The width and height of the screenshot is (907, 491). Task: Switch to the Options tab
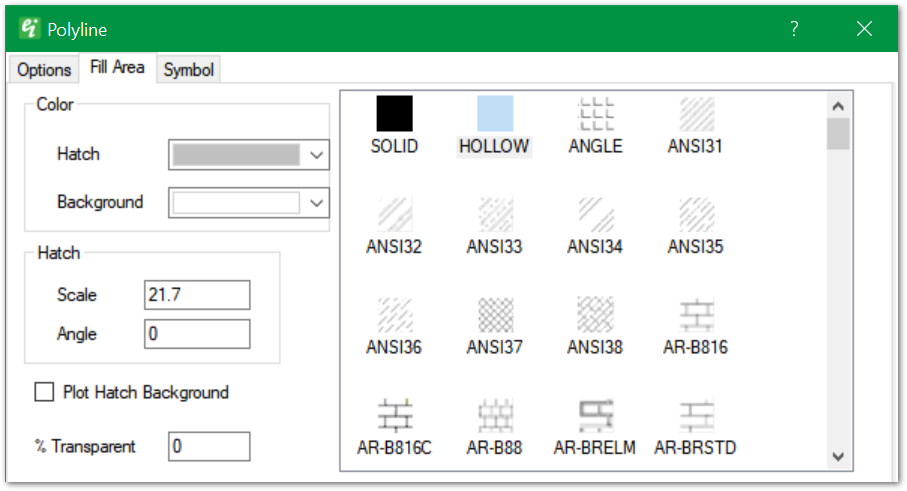click(x=44, y=70)
